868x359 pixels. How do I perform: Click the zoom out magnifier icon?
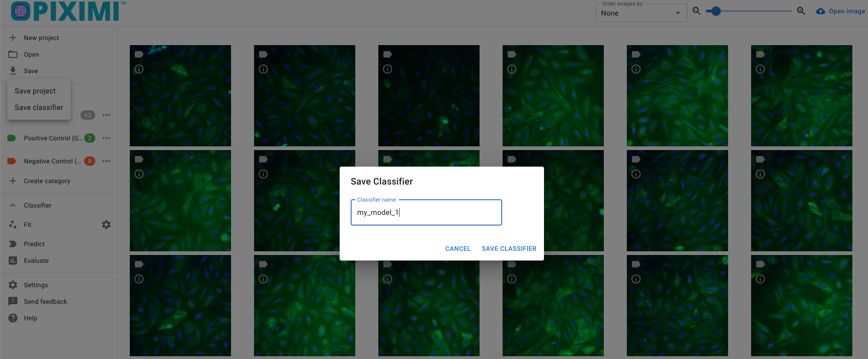[697, 11]
